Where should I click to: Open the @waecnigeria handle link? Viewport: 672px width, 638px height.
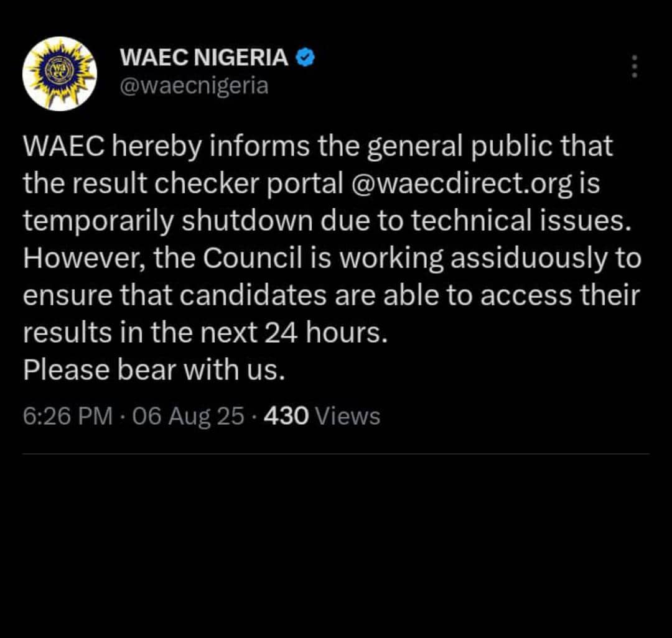(x=194, y=86)
